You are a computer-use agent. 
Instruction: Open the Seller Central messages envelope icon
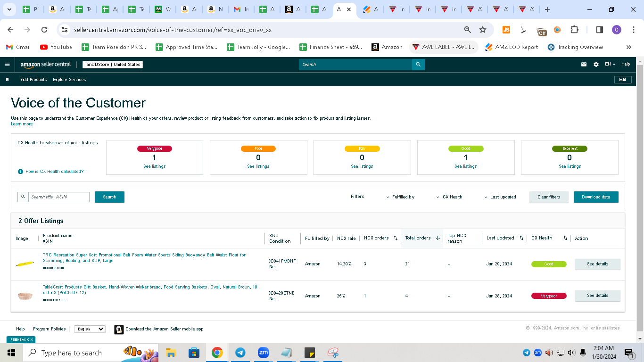584,65
